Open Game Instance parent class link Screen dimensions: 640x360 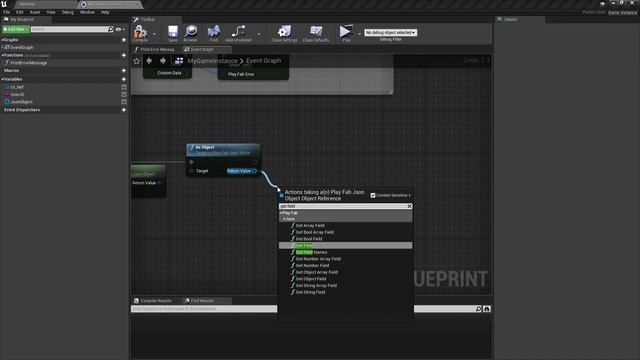[x=622, y=12]
